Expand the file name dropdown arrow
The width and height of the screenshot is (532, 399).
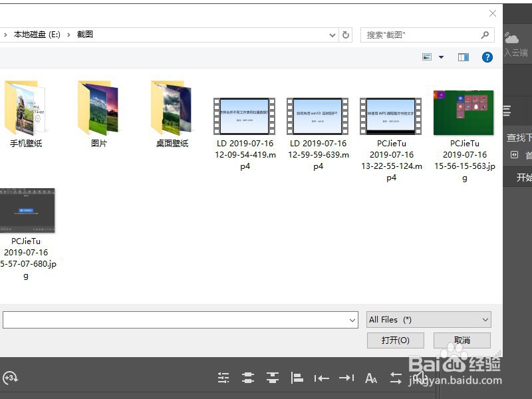coord(352,320)
